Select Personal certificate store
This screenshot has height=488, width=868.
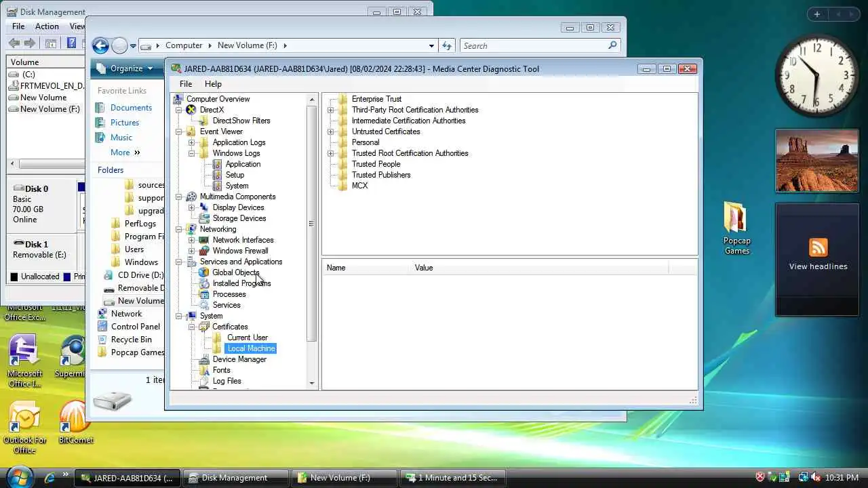[365, 142]
